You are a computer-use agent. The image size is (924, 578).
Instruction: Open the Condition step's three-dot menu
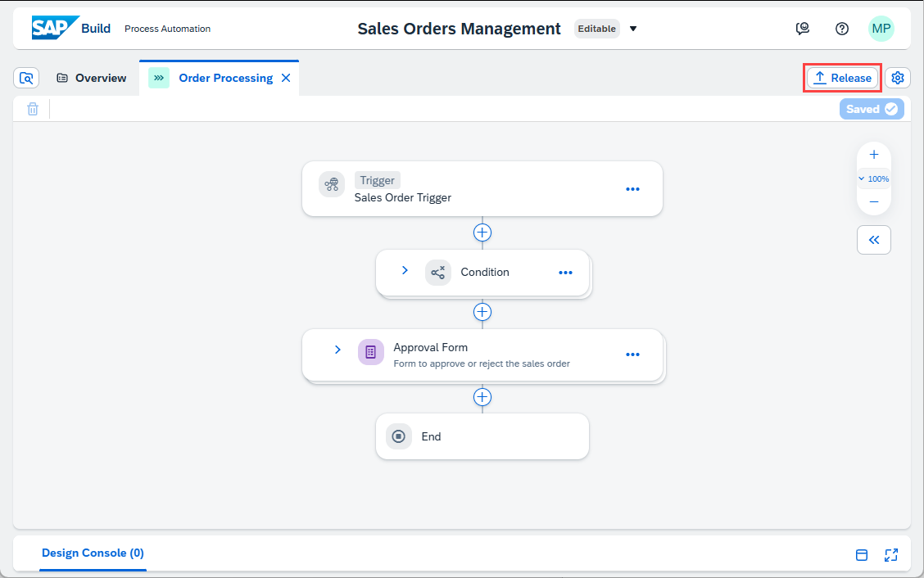click(565, 272)
